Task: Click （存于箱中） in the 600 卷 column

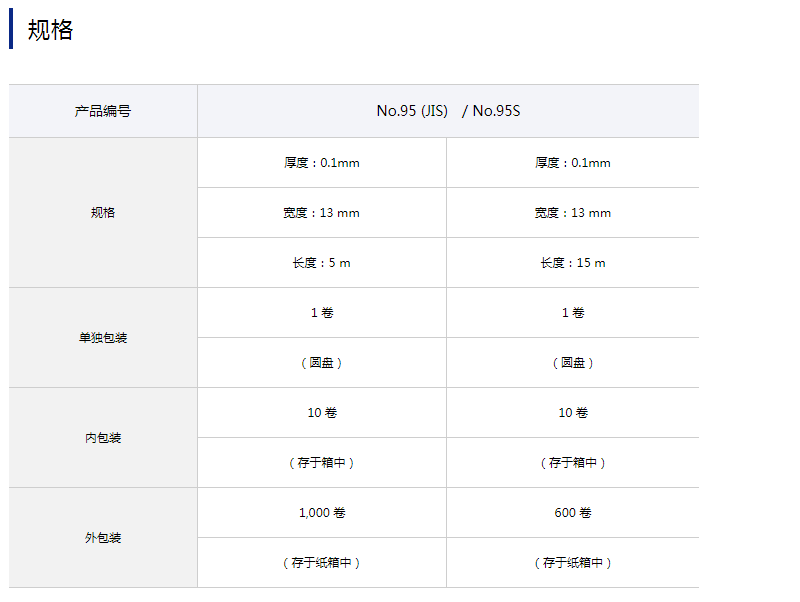Action: coord(573,463)
